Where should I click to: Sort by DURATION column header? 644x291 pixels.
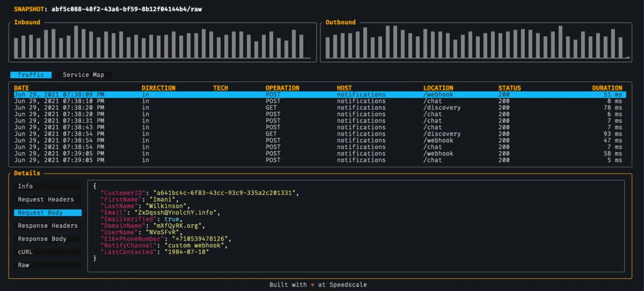(607, 88)
